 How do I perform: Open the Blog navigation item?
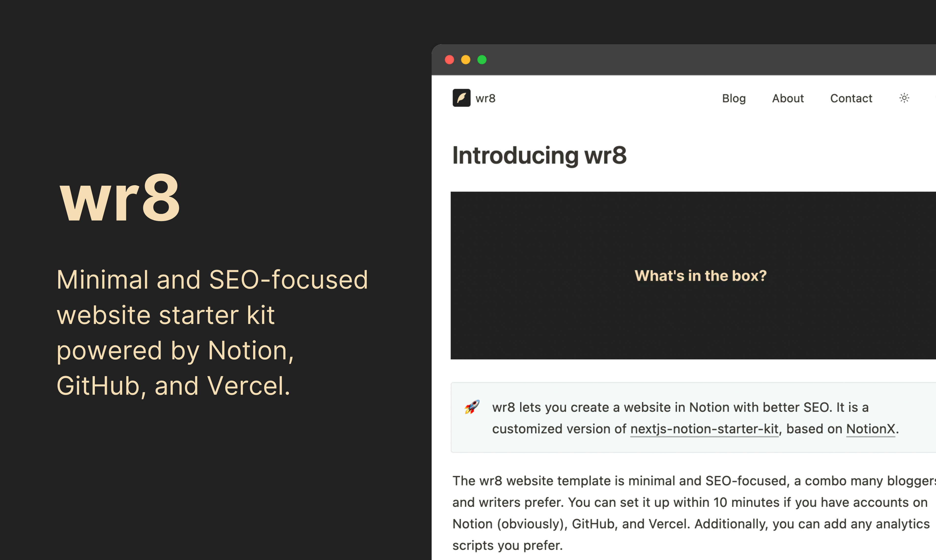pos(734,98)
